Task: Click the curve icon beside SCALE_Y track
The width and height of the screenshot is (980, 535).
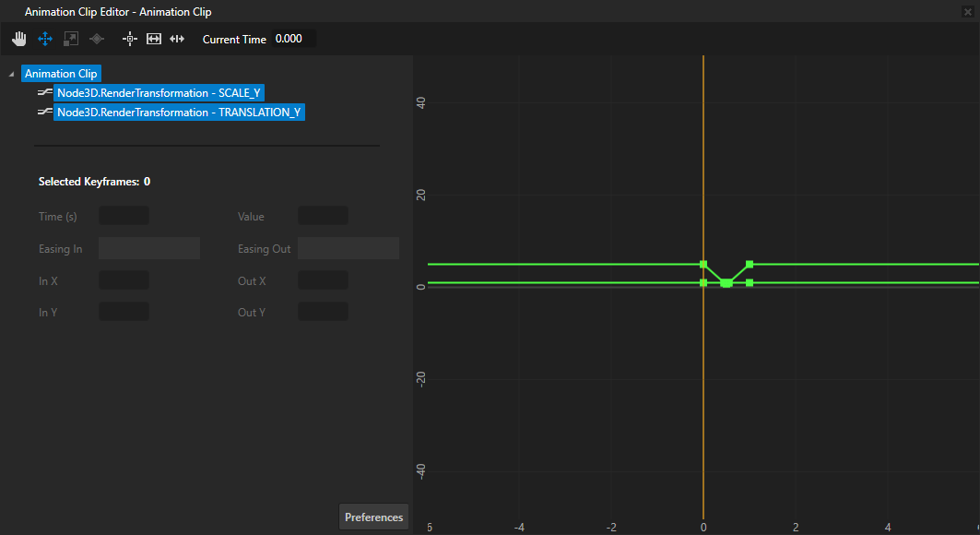Action: pyautogui.click(x=44, y=92)
